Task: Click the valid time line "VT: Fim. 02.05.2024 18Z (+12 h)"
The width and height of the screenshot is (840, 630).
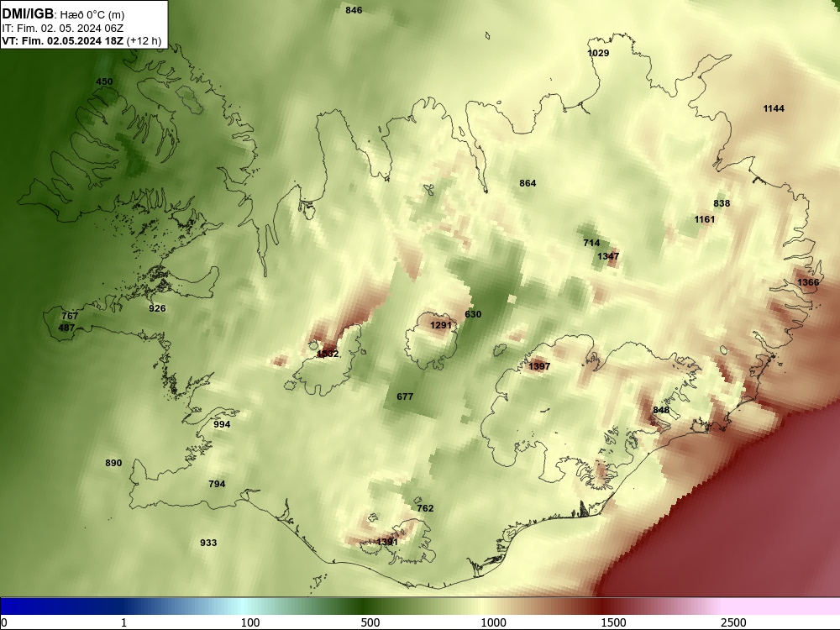Action: tap(81, 41)
